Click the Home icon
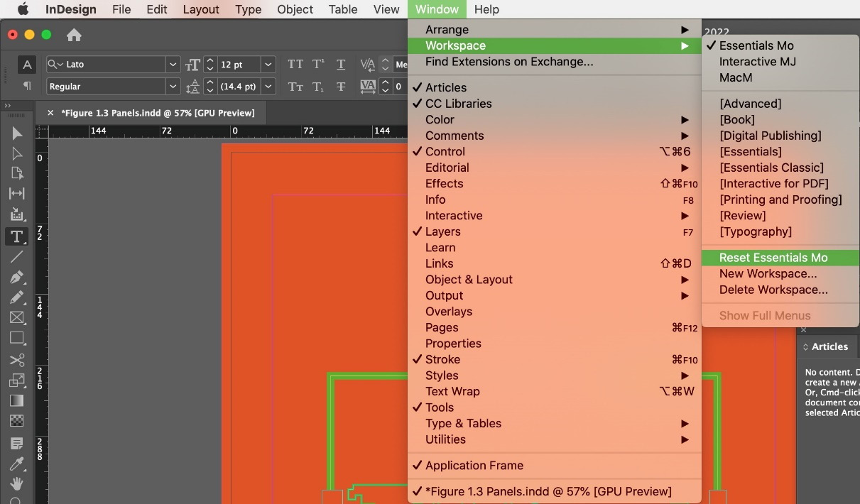860x504 pixels. pos(74,35)
